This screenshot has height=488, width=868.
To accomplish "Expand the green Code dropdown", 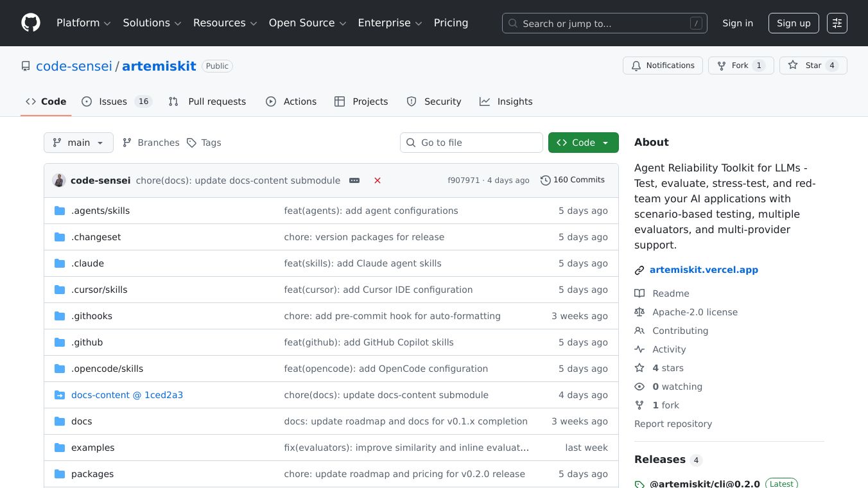I will 577,143.
